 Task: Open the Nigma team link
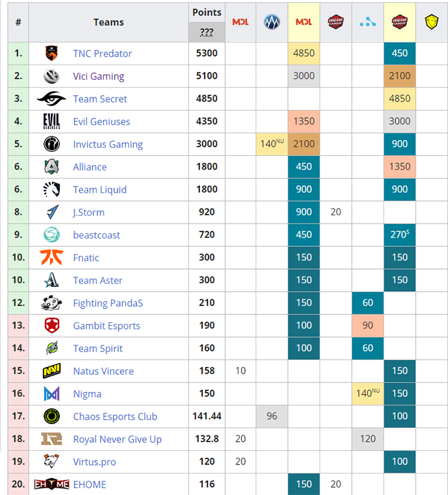87,393
